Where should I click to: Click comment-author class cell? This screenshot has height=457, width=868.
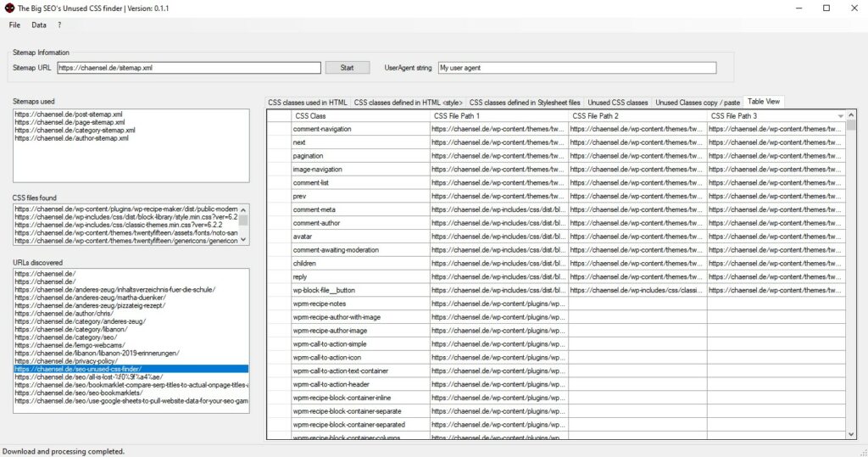click(x=360, y=223)
